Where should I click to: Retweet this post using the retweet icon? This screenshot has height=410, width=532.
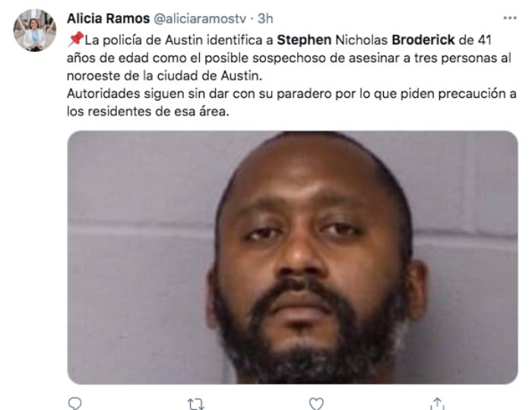196,404
